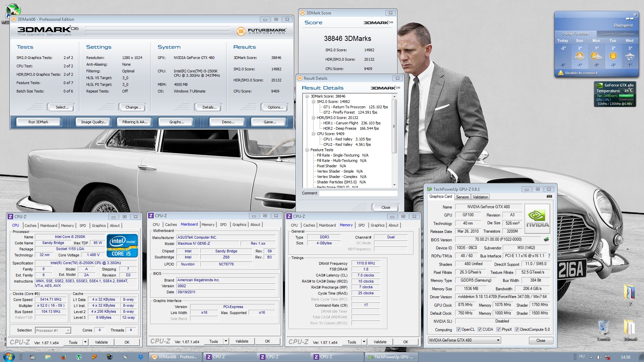The image size is (644, 362).
Task: Click the Windows Start orb
Action: [9, 357]
